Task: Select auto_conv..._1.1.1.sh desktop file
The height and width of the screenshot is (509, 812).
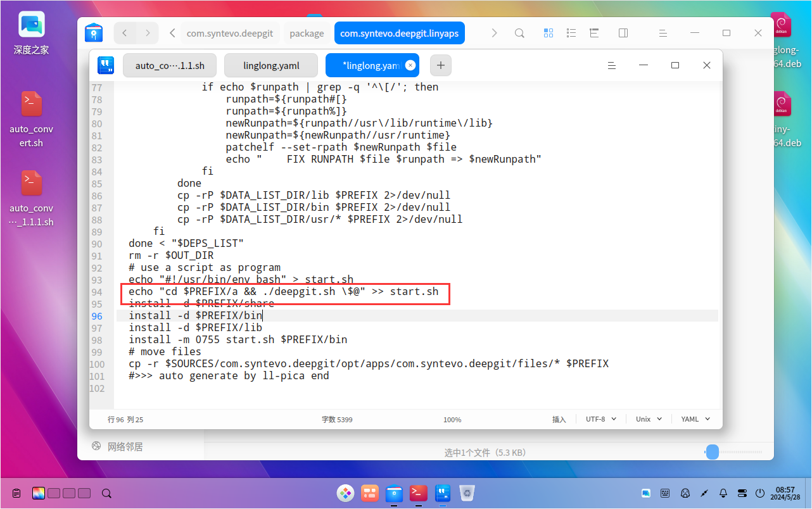Action: (x=31, y=198)
